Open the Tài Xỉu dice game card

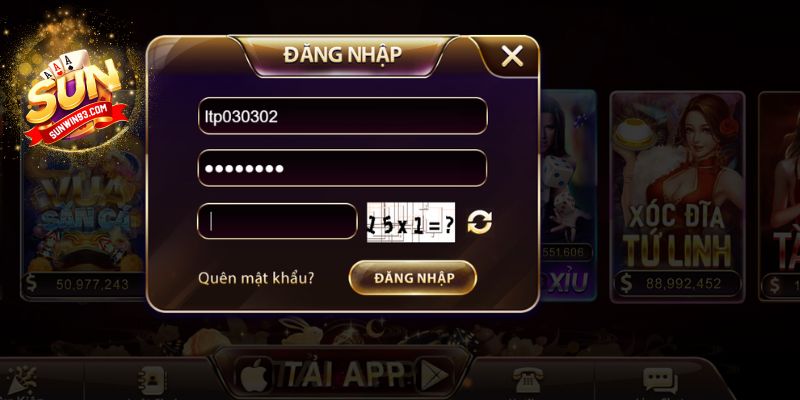point(567,196)
